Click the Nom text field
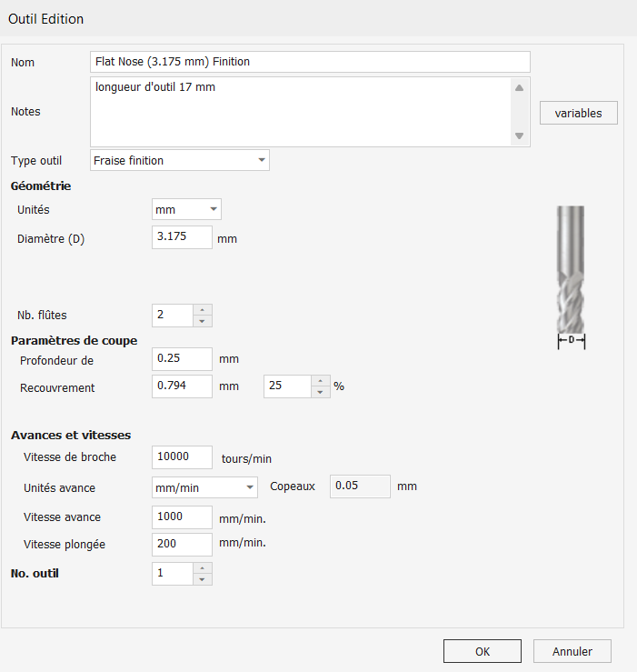Viewport: 637px width, 672px height. coord(310,62)
